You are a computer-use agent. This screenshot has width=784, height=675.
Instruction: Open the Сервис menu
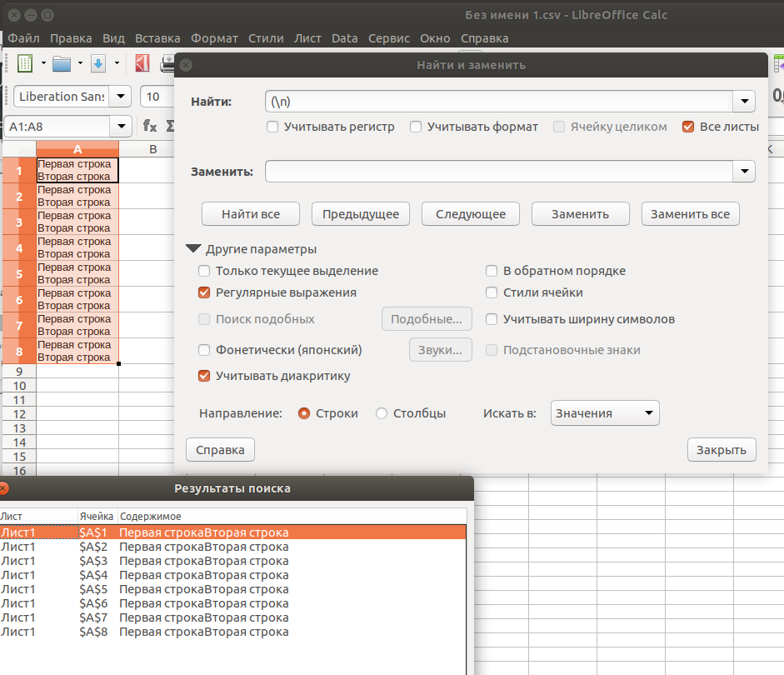tap(389, 38)
